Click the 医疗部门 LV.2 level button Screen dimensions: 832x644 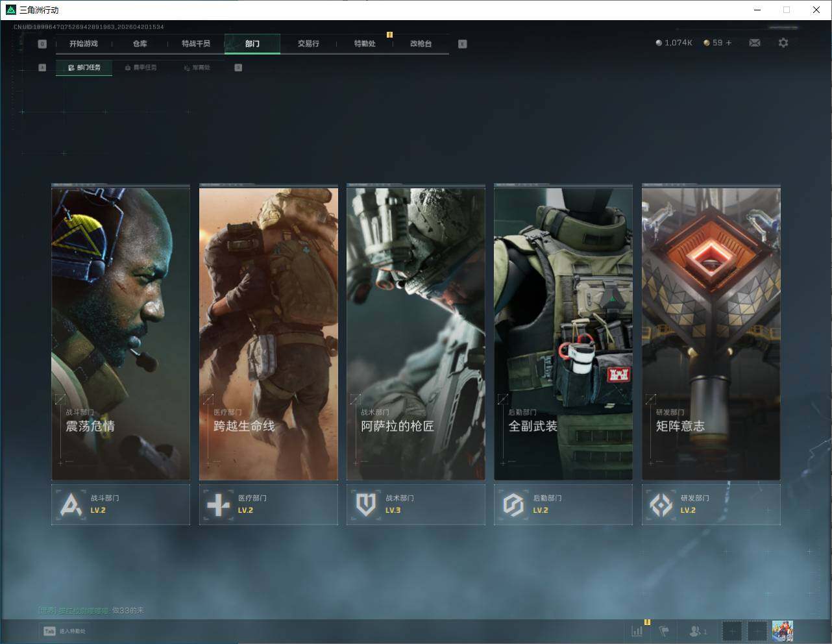[x=269, y=504]
